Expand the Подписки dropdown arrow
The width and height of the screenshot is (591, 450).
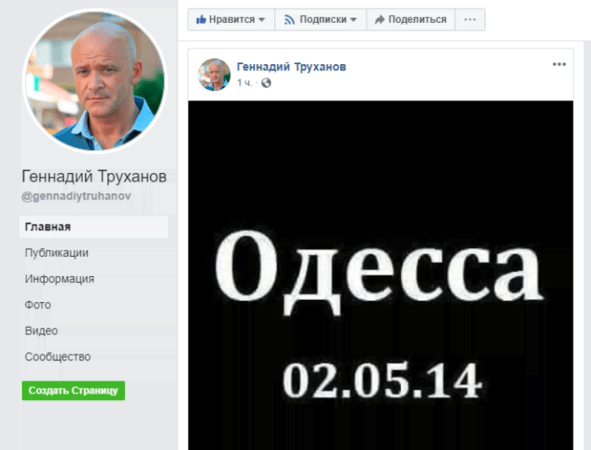coord(353,20)
